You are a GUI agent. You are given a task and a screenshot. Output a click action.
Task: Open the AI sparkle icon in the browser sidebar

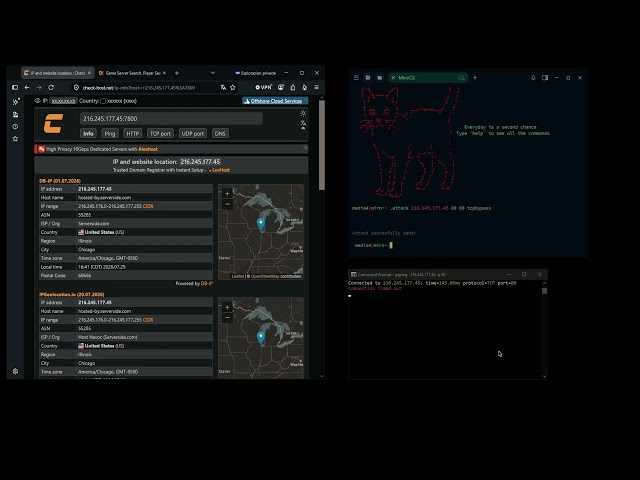(16, 102)
